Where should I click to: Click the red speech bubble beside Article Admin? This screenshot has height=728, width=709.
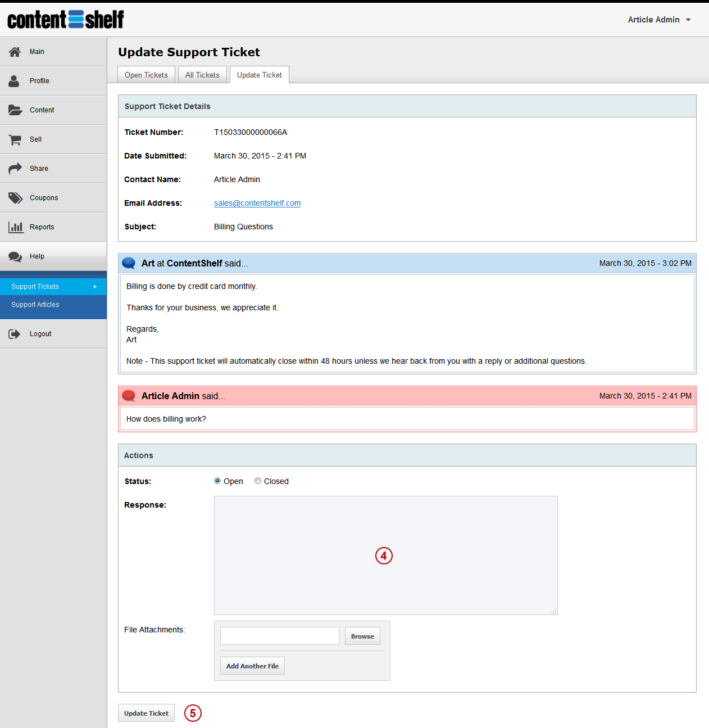pyautogui.click(x=129, y=396)
